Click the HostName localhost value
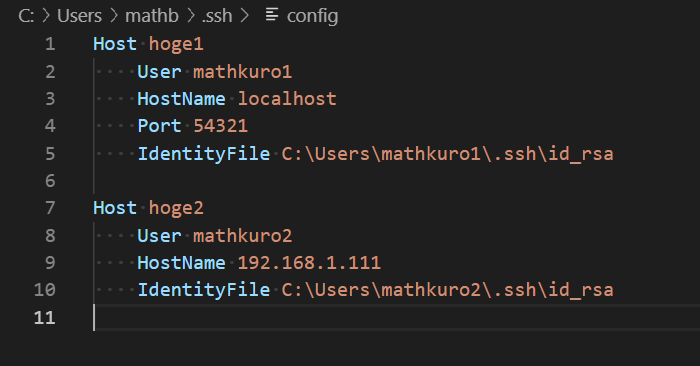Screen dimensions: 700x366 pos(287,99)
